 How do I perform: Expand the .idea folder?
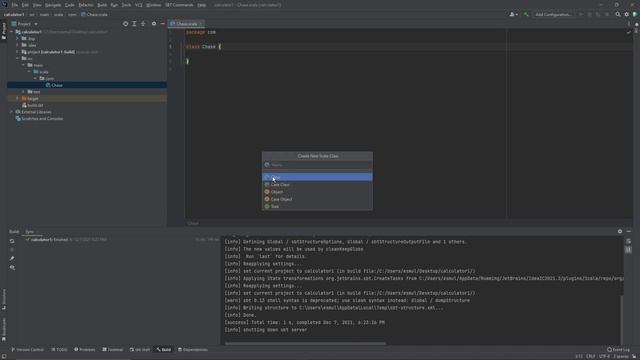[17, 45]
